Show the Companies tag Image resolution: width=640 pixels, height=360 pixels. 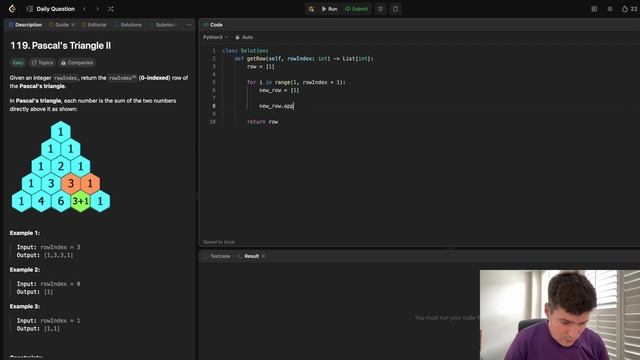click(77, 63)
